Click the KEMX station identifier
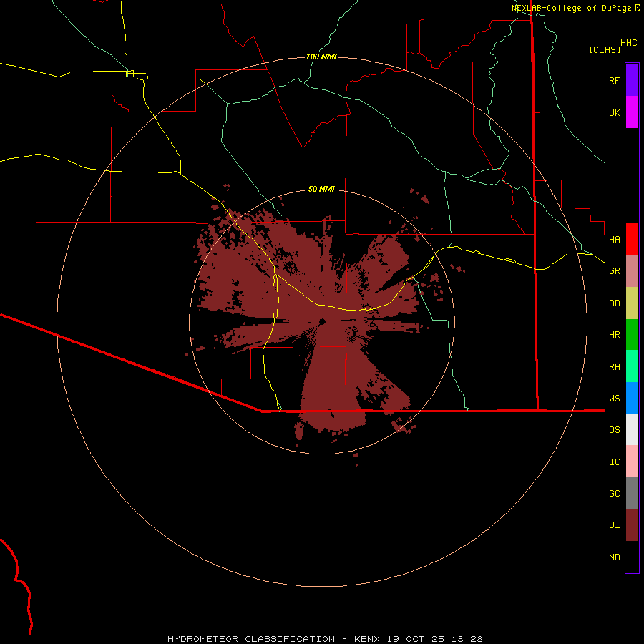 coord(368,639)
